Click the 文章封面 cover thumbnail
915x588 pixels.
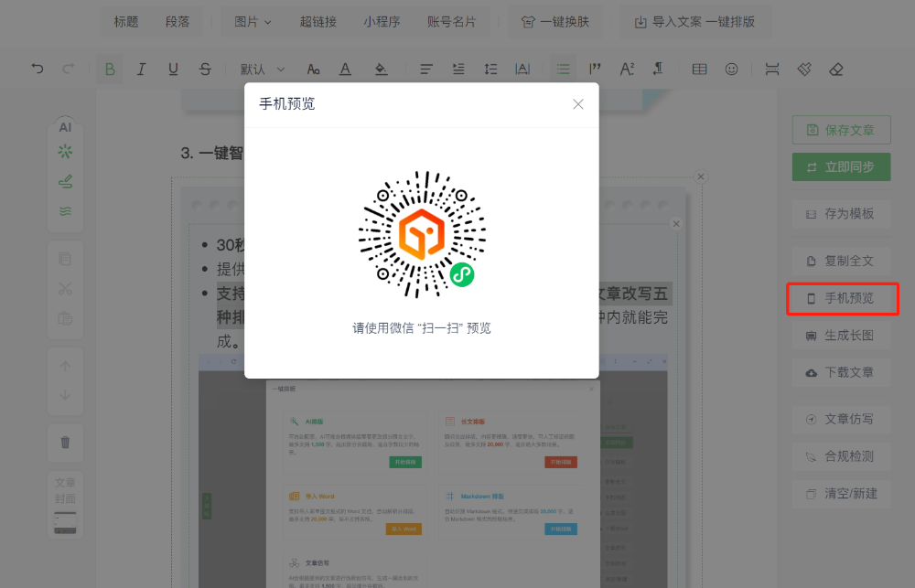[65, 523]
